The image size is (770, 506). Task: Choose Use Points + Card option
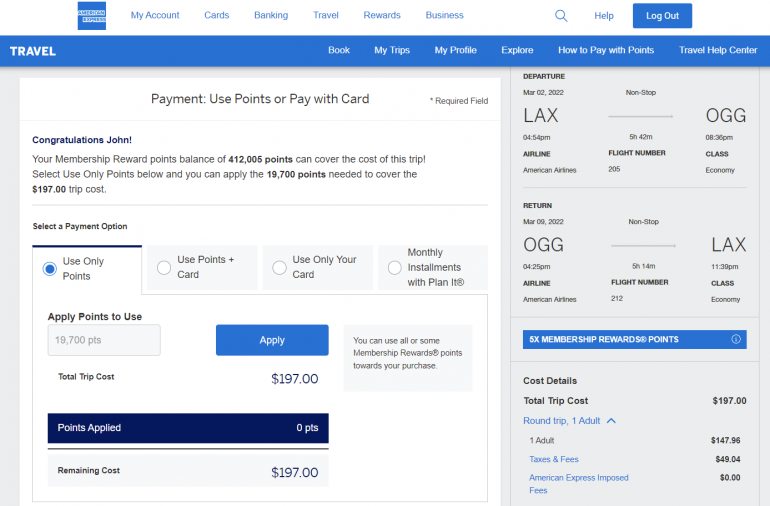pyautogui.click(x=164, y=267)
